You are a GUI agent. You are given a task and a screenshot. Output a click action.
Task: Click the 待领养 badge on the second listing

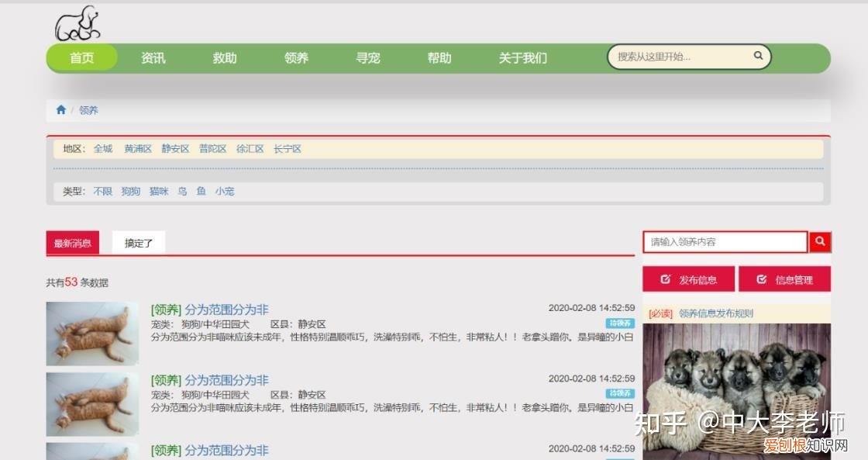(620, 393)
